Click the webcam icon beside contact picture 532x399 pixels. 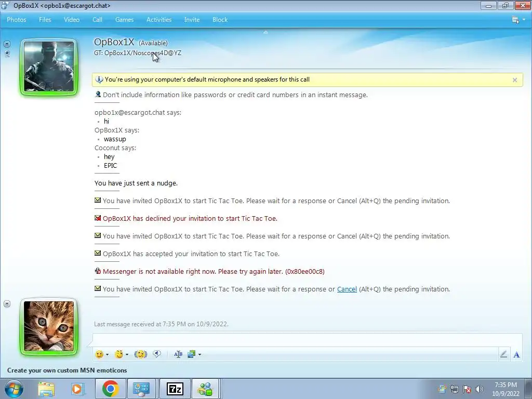pos(7,54)
